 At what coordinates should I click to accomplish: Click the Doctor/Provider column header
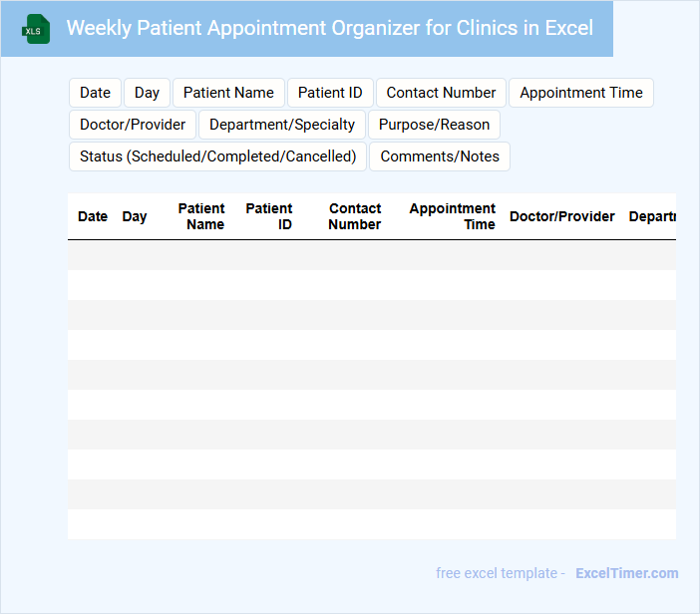pos(562,216)
